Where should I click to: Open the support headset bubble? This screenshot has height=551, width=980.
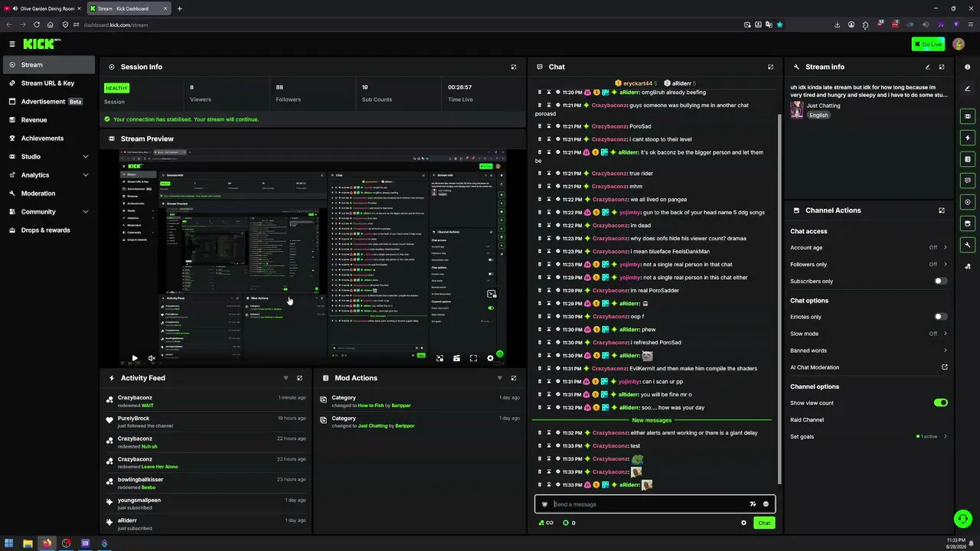click(x=962, y=519)
